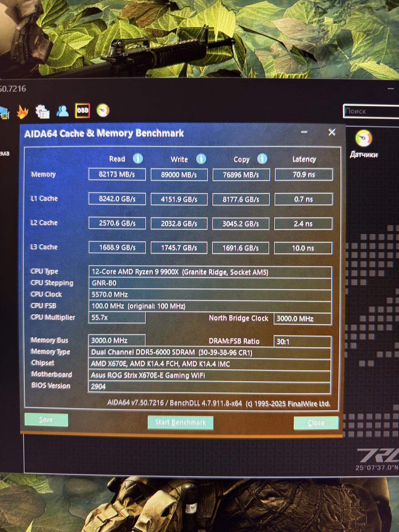Click the gauge sensor icon in toolbar

click(103, 110)
